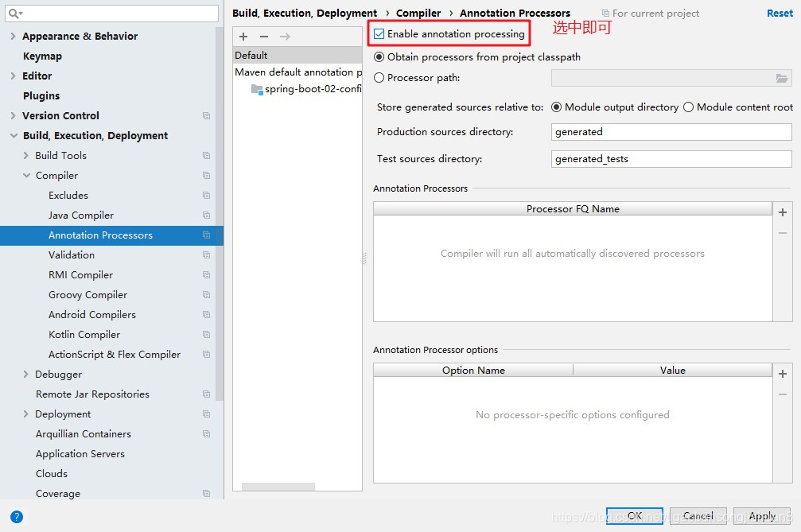The image size is (801, 532).
Task: Expand the Debugger settings node
Action: pyautogui.click(x=25, y=374)
